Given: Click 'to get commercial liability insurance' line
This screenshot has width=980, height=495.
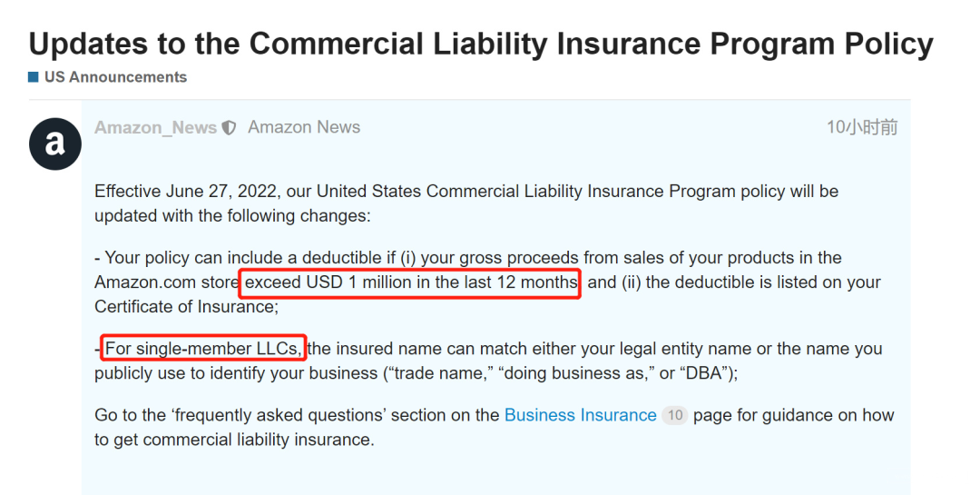Looking at the screenshot, I should pos(234,440).
